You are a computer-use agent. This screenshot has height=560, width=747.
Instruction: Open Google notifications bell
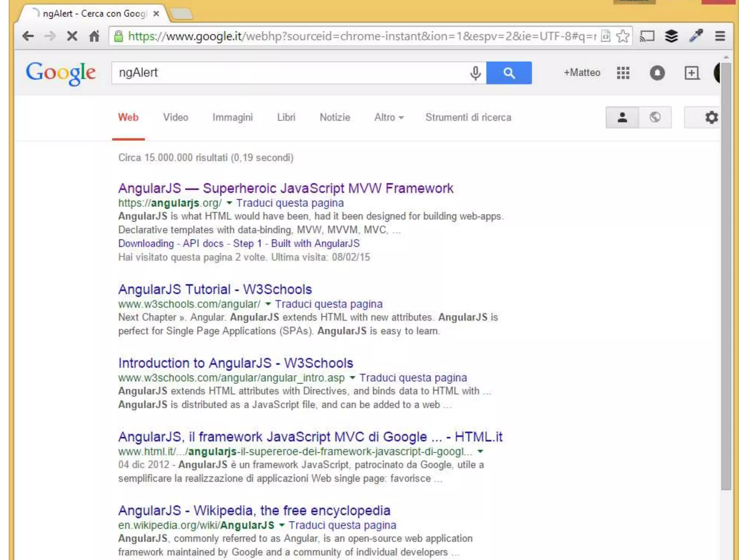pos(657,73)
